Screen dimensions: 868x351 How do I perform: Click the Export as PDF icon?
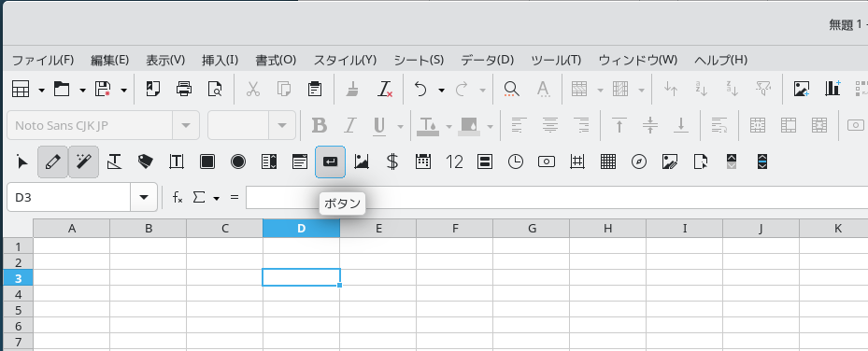(x=153, y=89)
